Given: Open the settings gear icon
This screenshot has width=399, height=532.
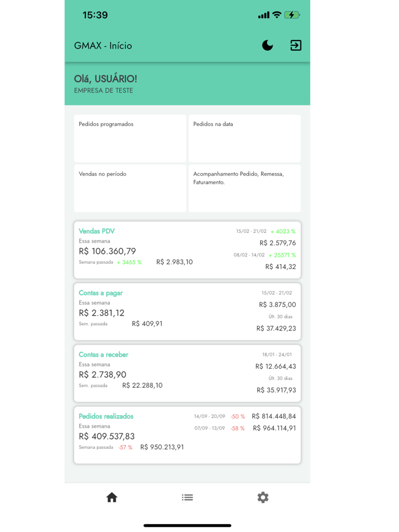Looking at the screenshot, I should point(263,497).
